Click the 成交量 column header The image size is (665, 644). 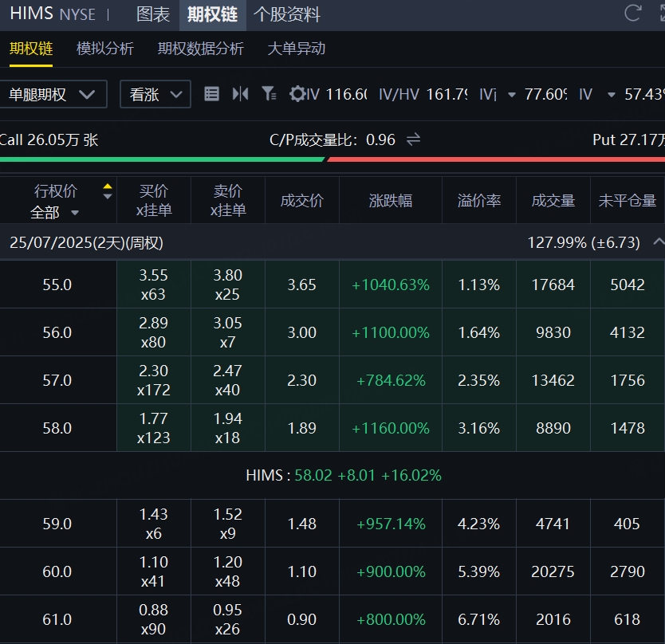553,200
